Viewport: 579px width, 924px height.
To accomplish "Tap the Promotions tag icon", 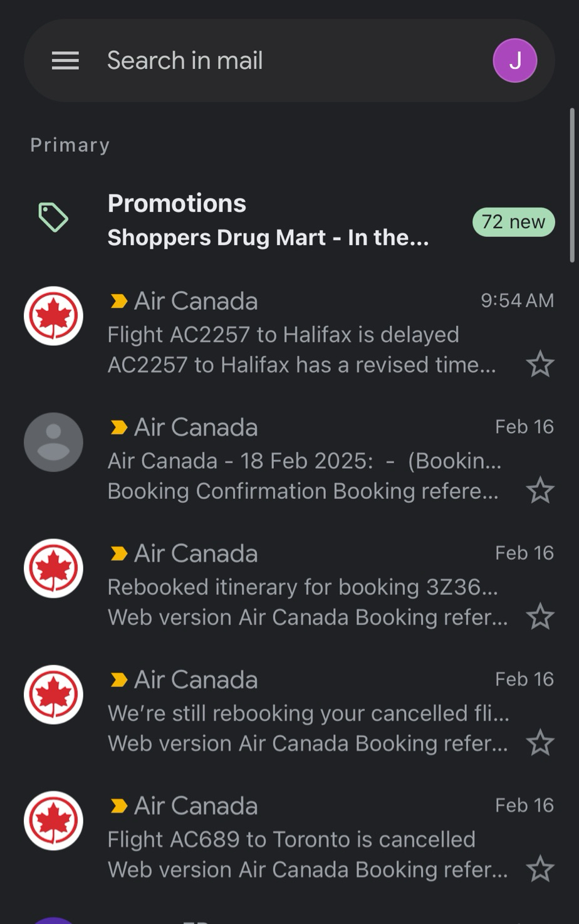I will 53,218.
